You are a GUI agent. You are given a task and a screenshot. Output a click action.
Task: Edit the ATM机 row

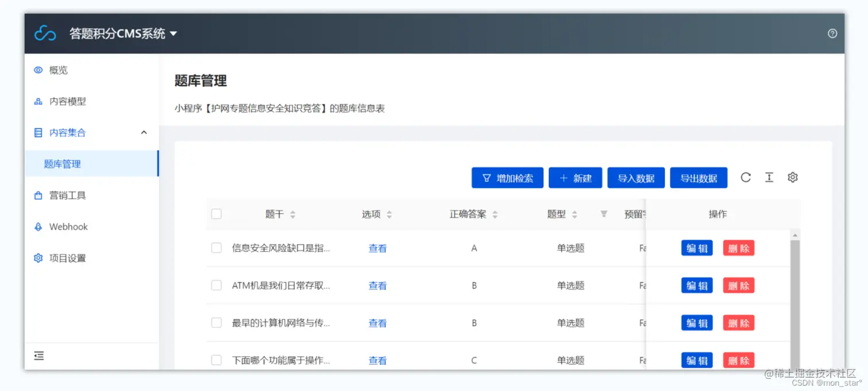pyautogui.click(x=697, y=285)
